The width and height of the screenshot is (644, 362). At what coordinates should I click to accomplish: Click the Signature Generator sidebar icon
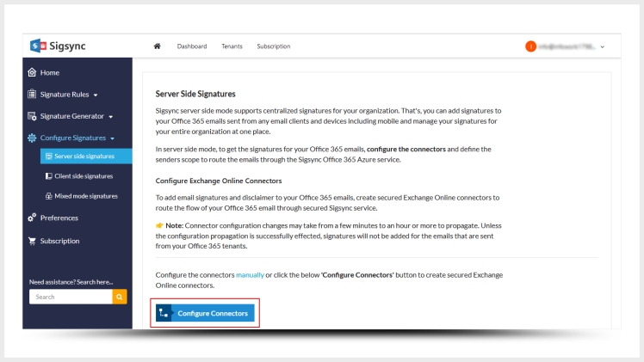[x=33, y=115]
